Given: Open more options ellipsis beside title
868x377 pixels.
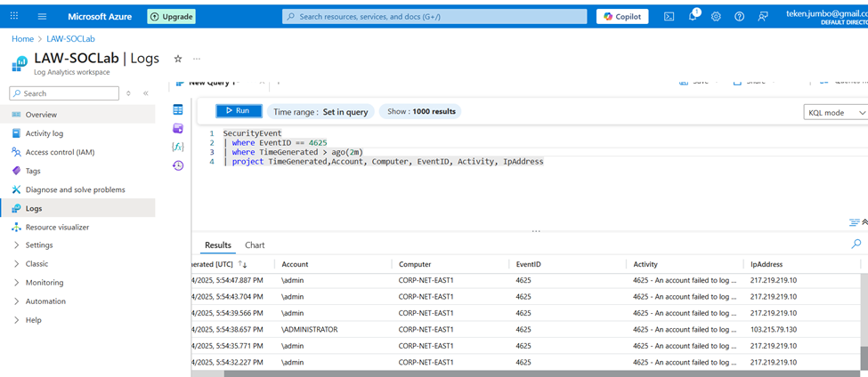Looking at the screenshot, I should 197,59.
